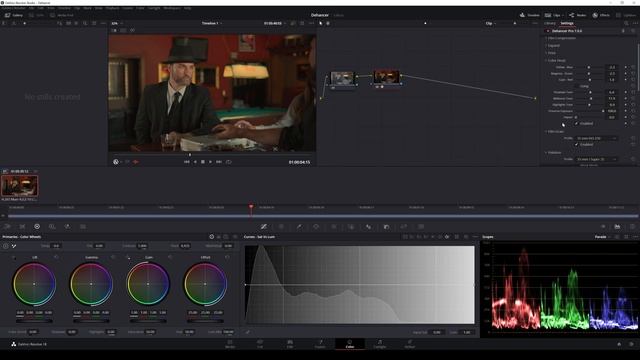Open the Motion Effects palette
640x360 pixels.
(x=83, y=227)
